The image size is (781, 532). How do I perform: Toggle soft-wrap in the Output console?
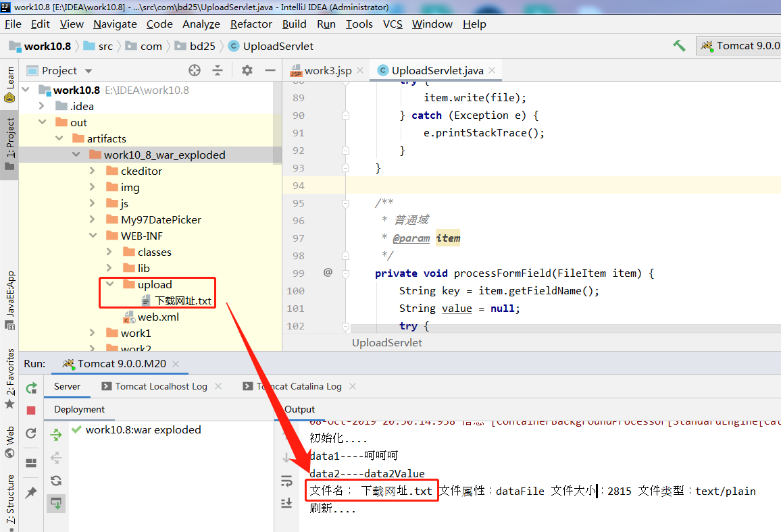(x=286, y=481)
